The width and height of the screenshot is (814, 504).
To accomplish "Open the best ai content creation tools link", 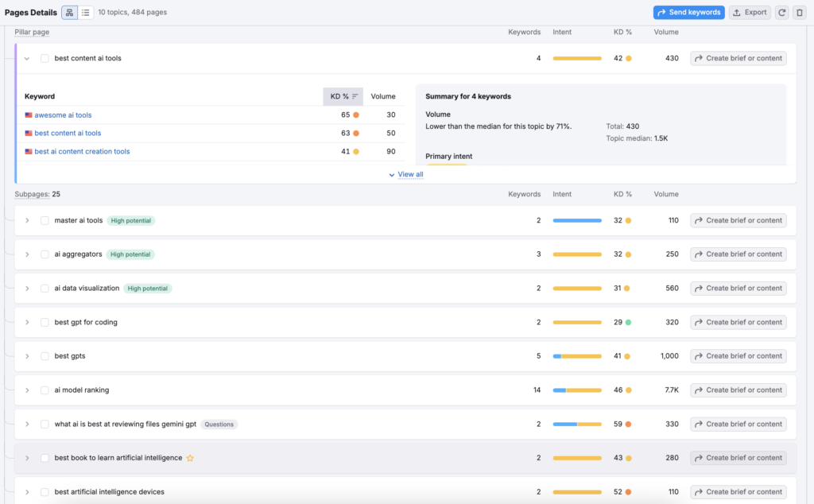I will coord(82,152).
